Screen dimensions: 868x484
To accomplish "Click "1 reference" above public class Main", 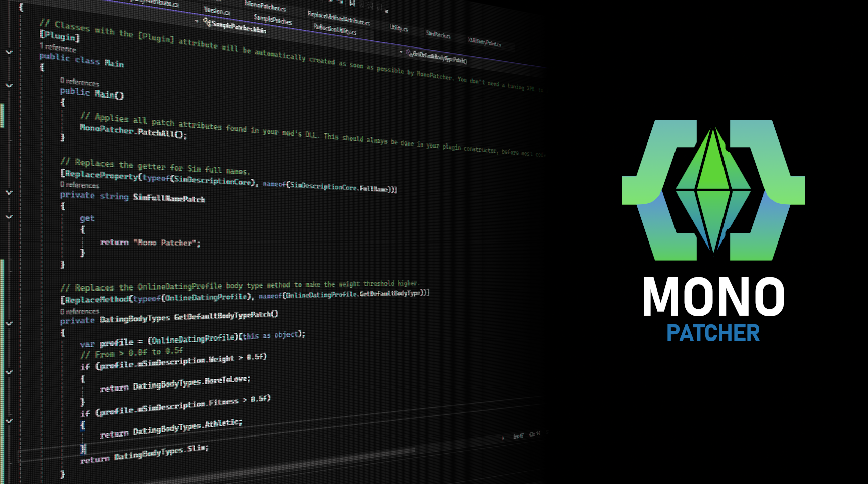I will 57,49.
